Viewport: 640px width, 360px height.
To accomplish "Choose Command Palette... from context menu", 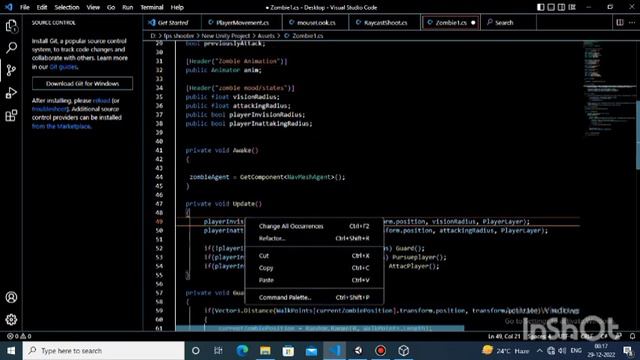I will pos(314,297).
